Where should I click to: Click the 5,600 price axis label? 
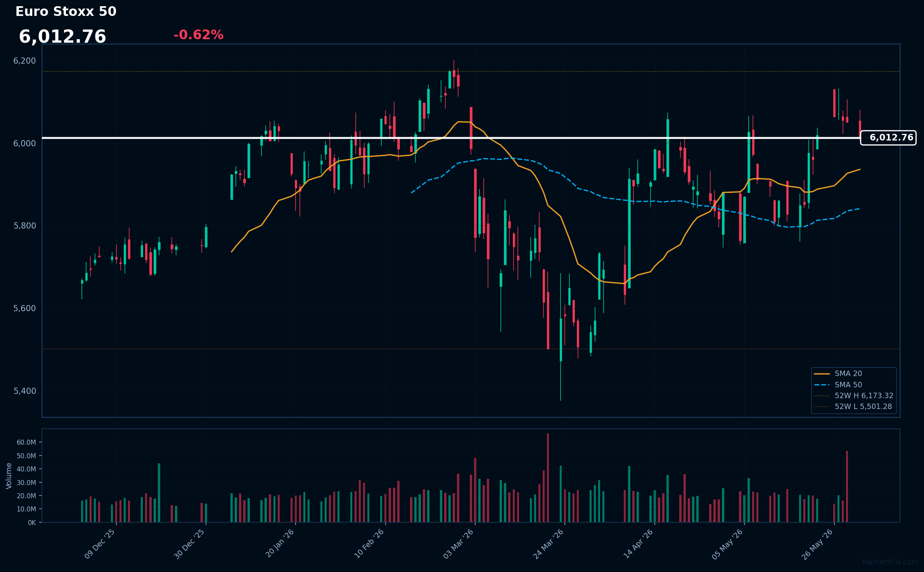click(x=24, y=309)
